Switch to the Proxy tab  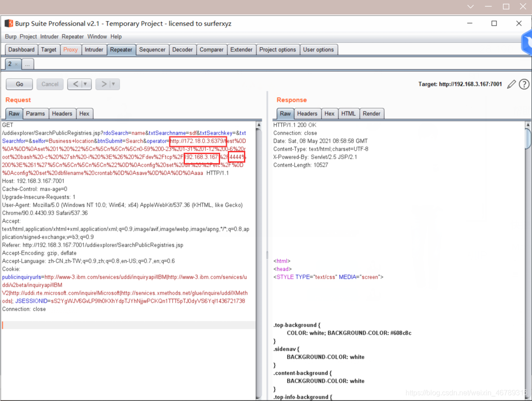[x=71, y=50]
